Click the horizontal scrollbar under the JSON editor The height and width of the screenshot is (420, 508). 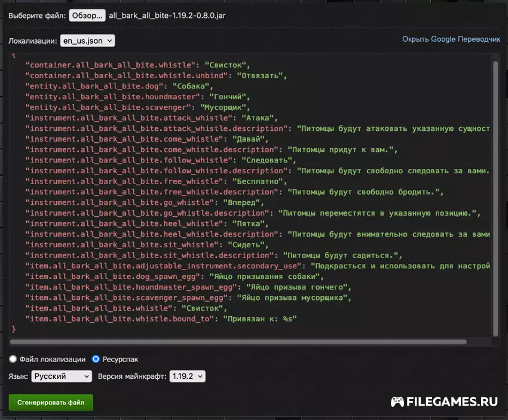(x=239, y=342)
